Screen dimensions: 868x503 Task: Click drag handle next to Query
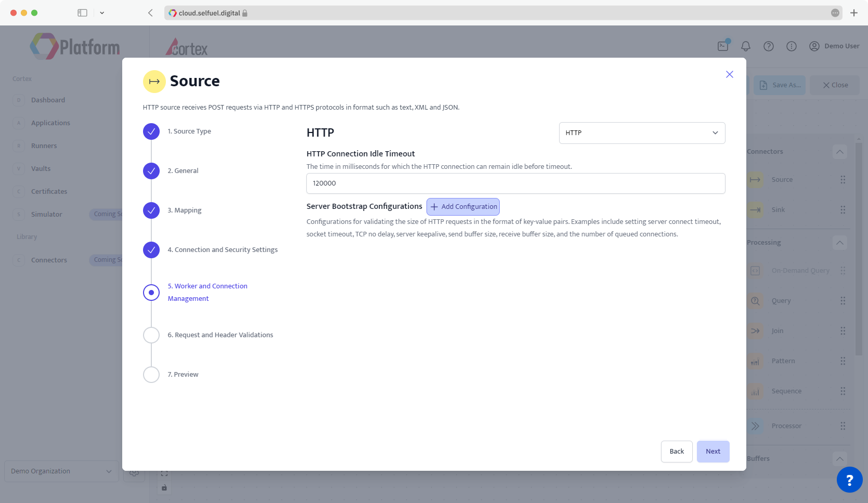point(843,301)
